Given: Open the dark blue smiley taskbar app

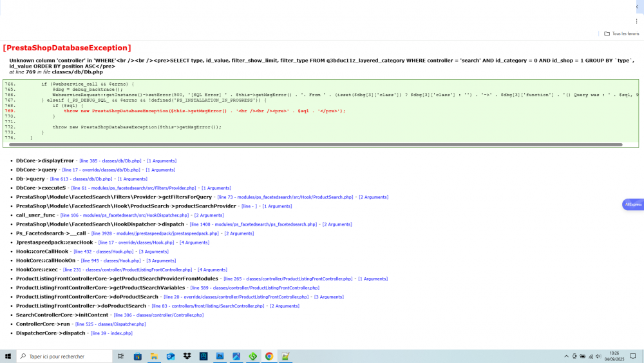Looking at the screenshot, I should 204,357.
